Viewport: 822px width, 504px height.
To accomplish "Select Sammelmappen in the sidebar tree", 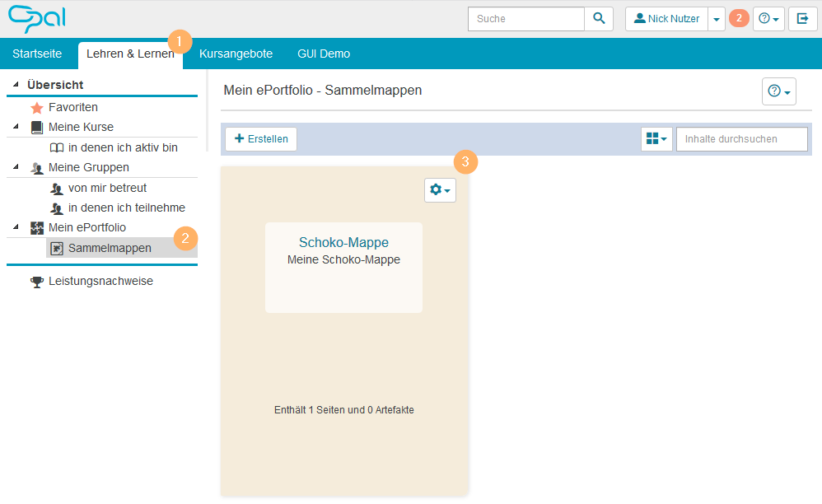I will [x=110, y=248].
